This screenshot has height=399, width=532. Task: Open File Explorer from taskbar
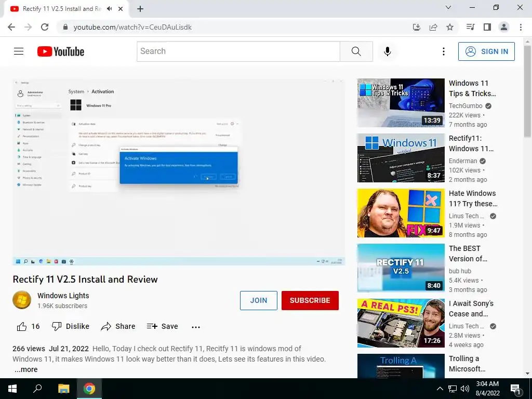point(63,389)
